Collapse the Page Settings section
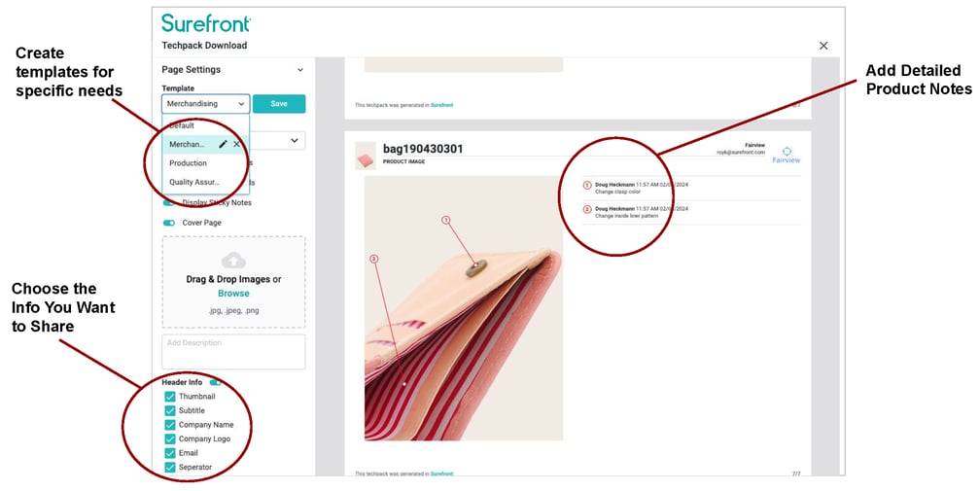This screenshot has height=491, width=980. click(300, 70)
